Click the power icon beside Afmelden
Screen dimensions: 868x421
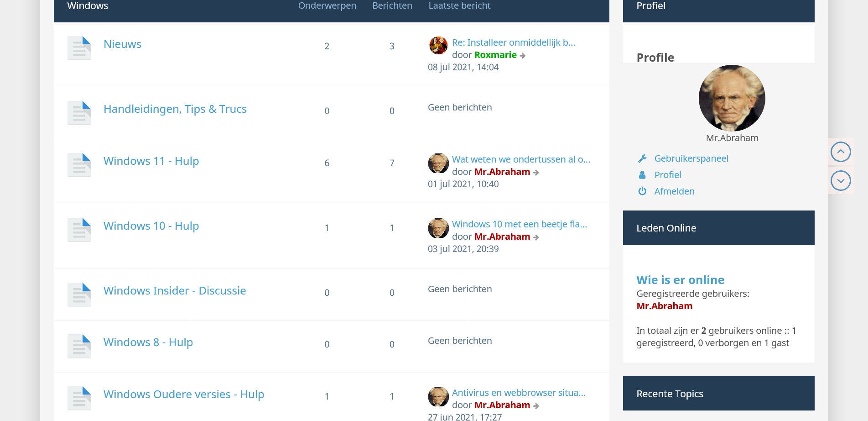[x=642, y=191]
